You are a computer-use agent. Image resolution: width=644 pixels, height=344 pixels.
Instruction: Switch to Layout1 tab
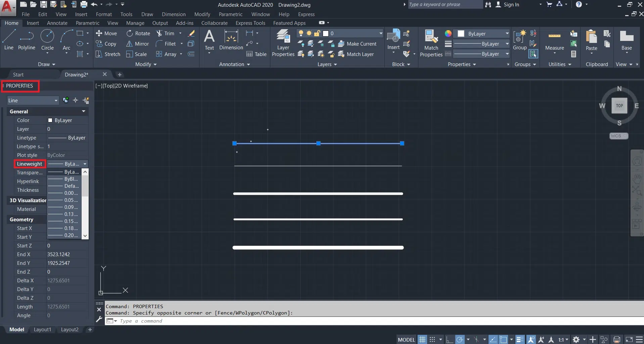(x=42, y=330)
